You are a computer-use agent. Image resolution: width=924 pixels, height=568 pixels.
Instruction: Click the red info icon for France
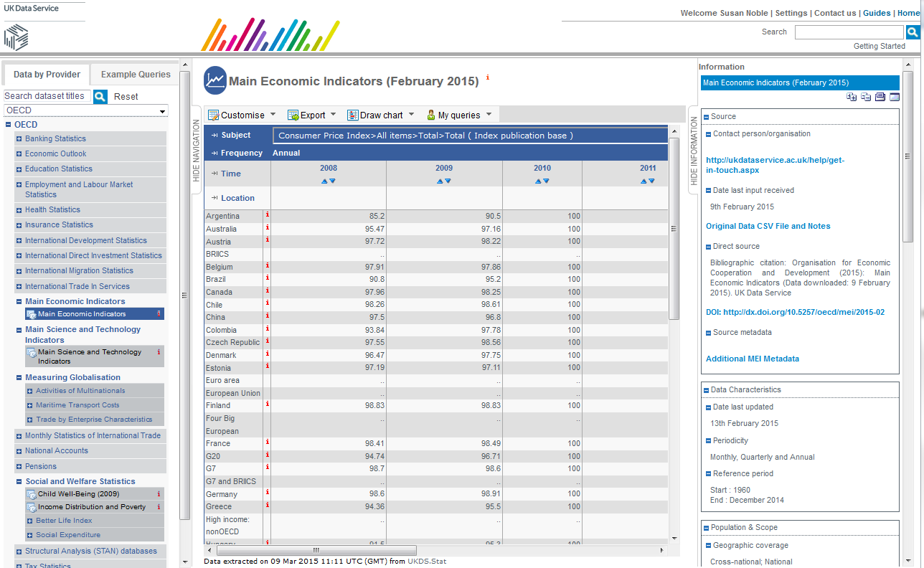267,442
